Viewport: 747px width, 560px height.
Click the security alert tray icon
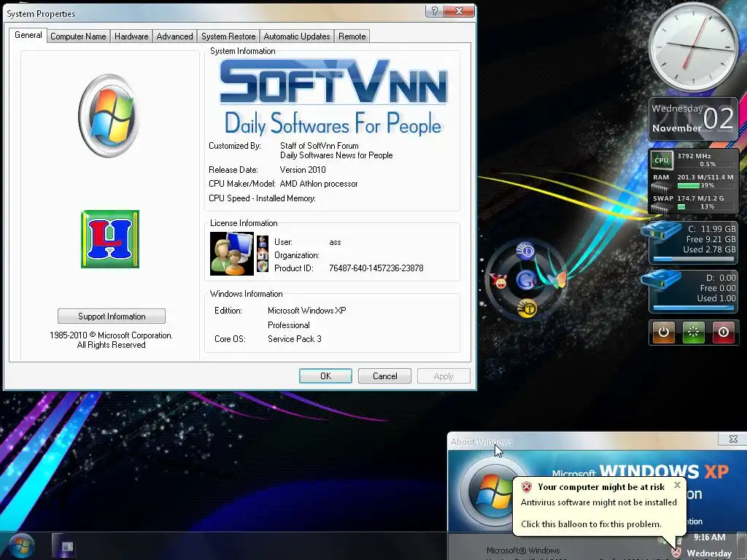676,553
